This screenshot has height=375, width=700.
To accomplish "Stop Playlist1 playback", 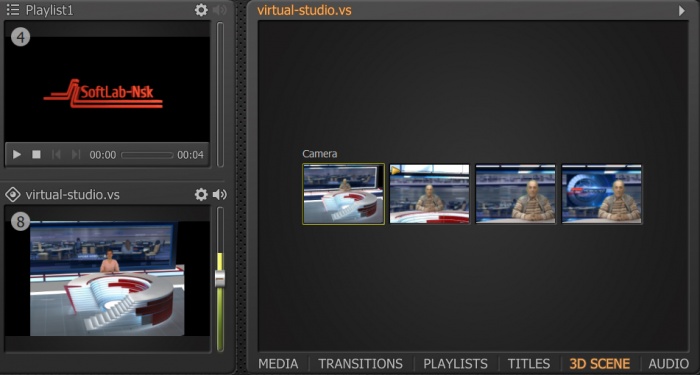I will [x=36, y=154].
